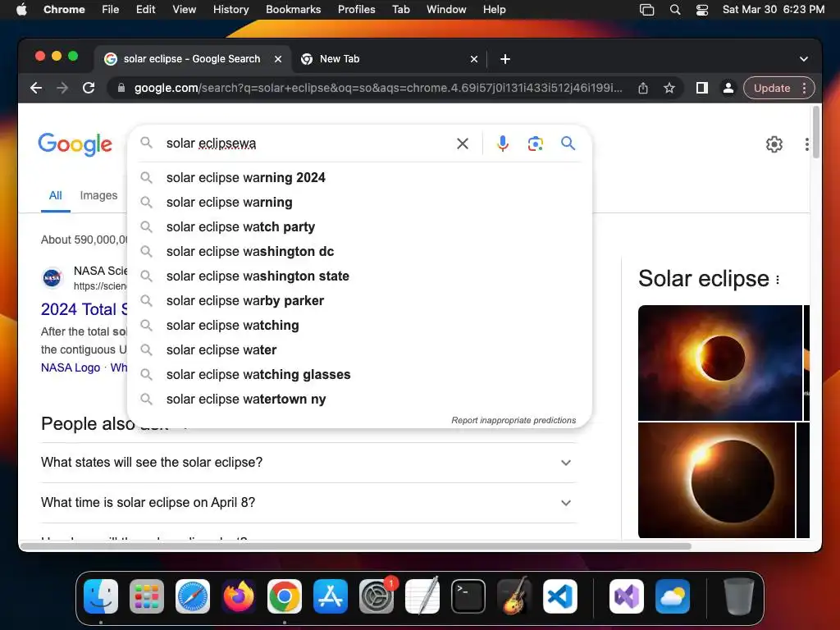The image size is (840, 630).
Task: Choose suggestion 'solar eclipse warning 2024'
Action: pos(359,178)
